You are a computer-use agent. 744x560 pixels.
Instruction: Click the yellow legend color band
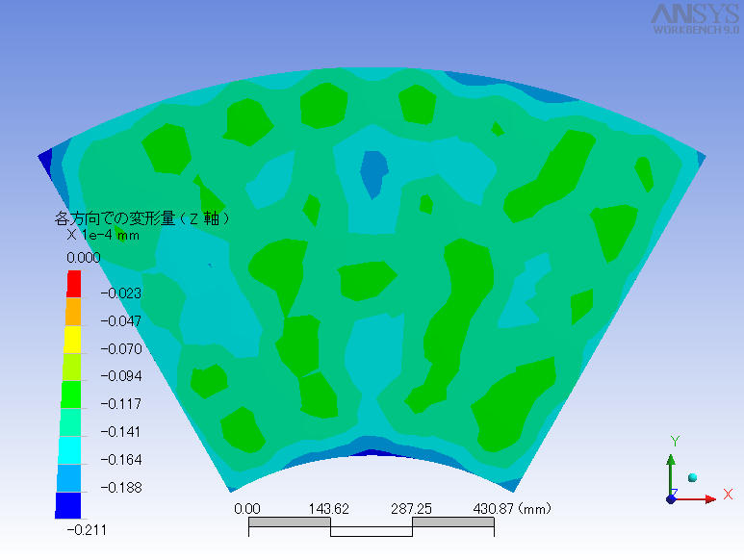(72, 339)
